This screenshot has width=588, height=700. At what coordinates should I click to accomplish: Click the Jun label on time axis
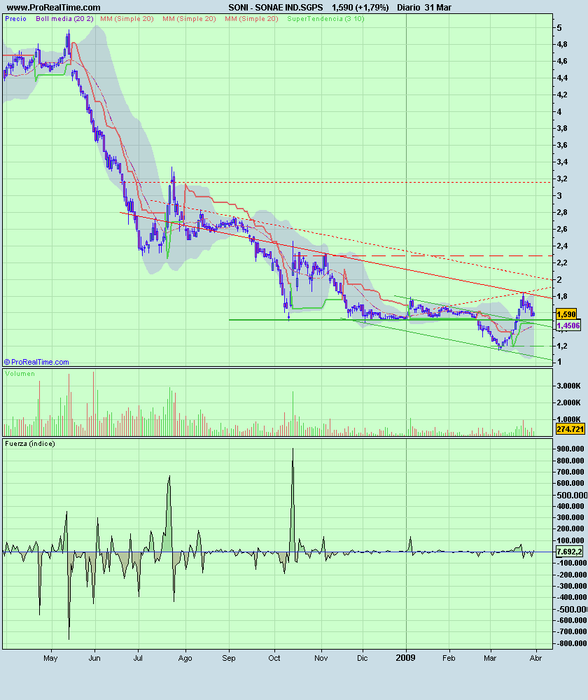94,658
